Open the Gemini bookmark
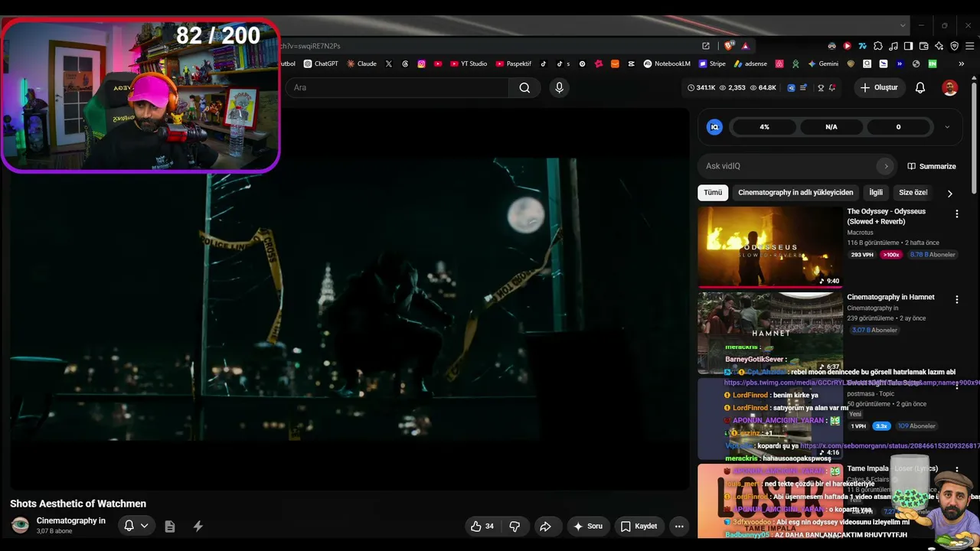 coord(823,64)
